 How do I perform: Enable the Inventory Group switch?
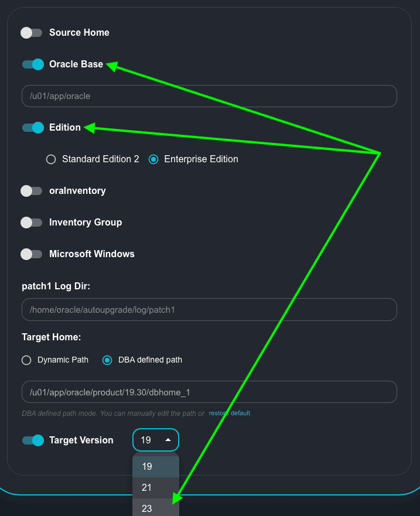point(32,223)
